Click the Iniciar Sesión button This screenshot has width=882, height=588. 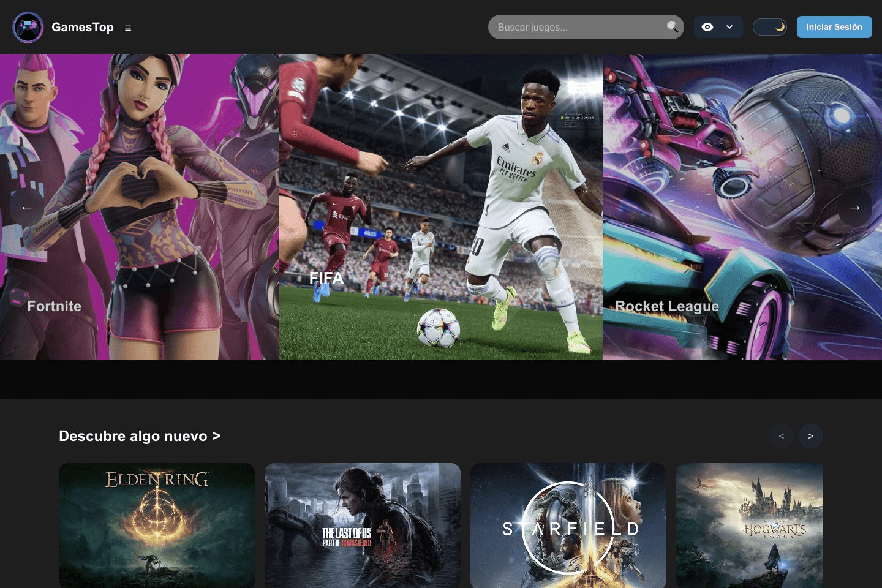[x=834, y=27]
